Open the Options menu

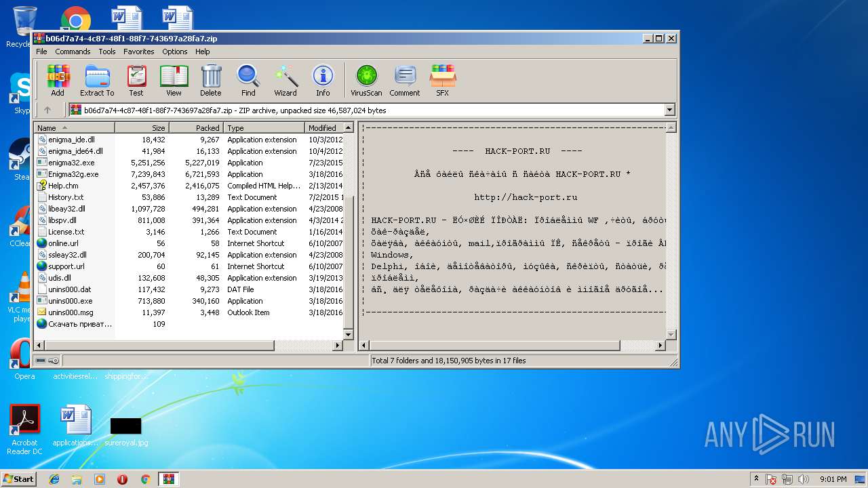[x=174, y=52]
